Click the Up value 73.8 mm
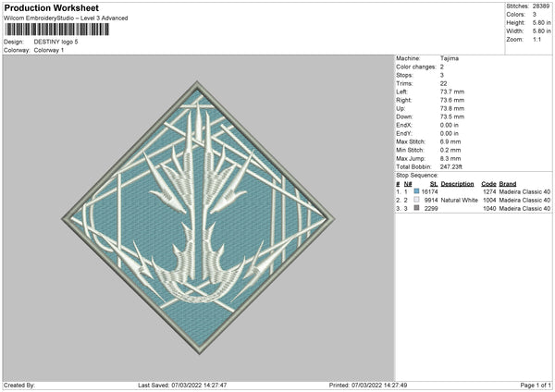Image resolution: width=555 pixels, height=392 pixels. [x=452, y=108]
